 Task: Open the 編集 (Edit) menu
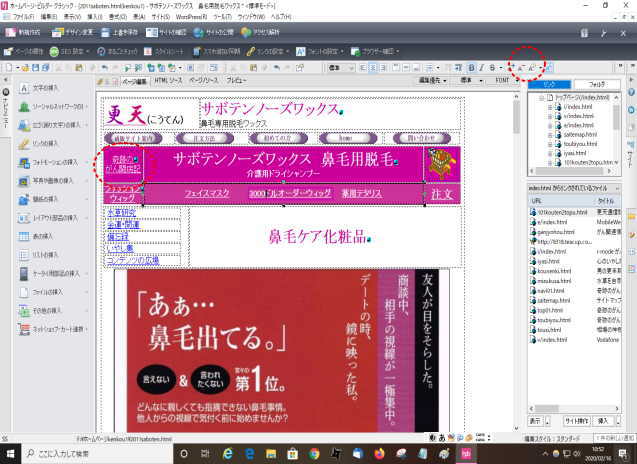click(48, 17)
